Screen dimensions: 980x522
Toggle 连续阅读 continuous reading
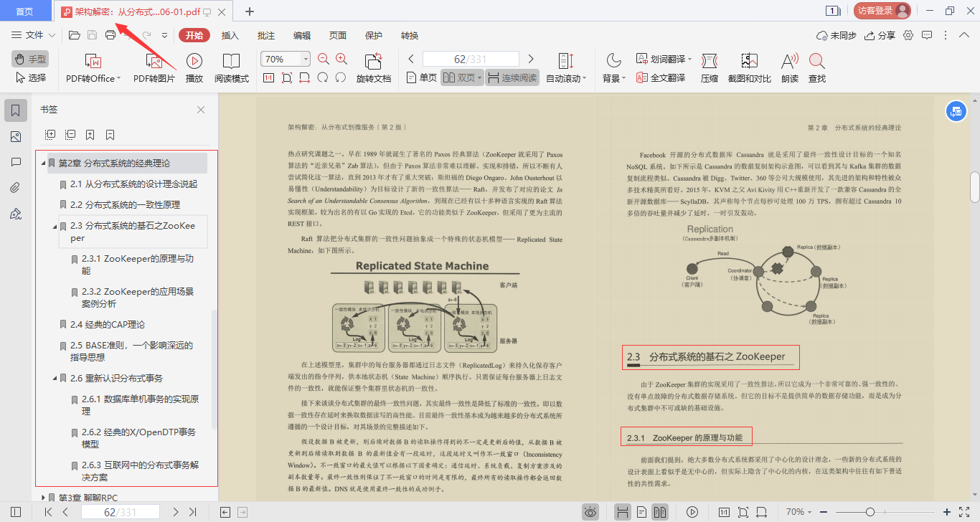pos(512,77)
